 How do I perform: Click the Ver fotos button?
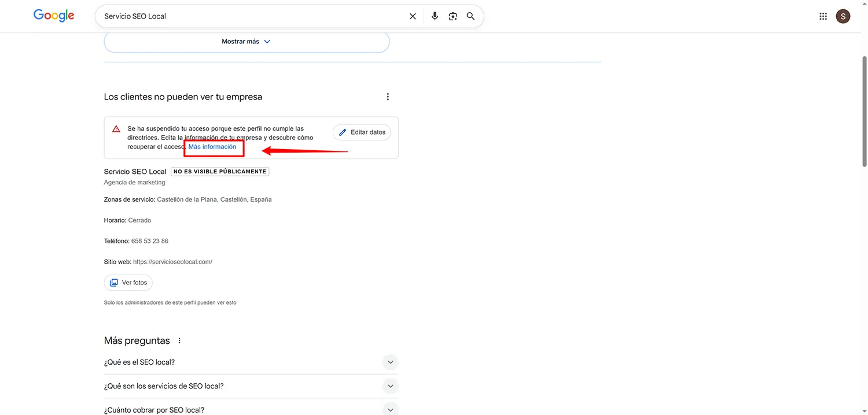(128, 283)
